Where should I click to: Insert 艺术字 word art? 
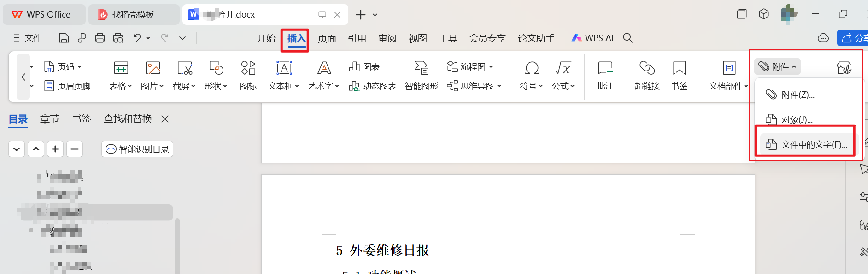pyautogui.click(x=324, y=75)
